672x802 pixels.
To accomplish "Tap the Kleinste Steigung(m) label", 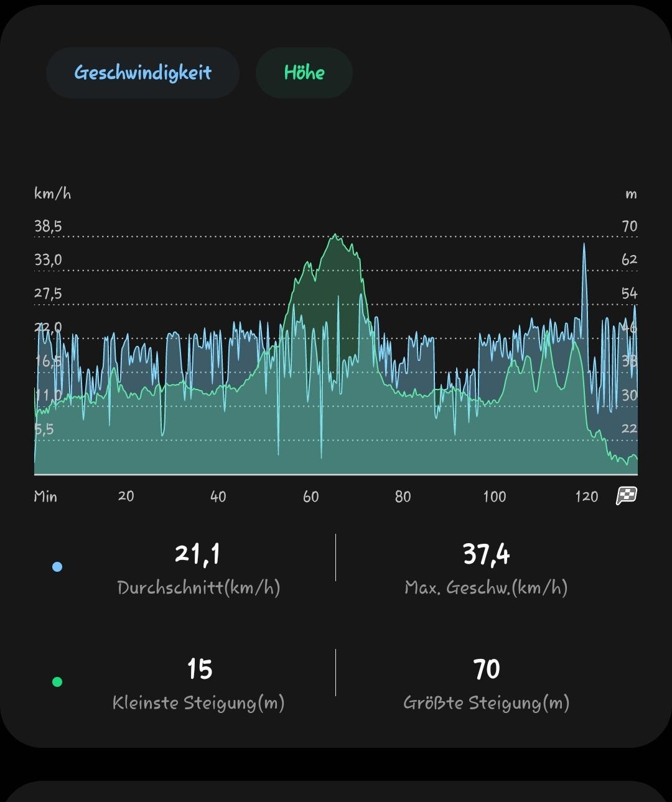I will 198,703.
